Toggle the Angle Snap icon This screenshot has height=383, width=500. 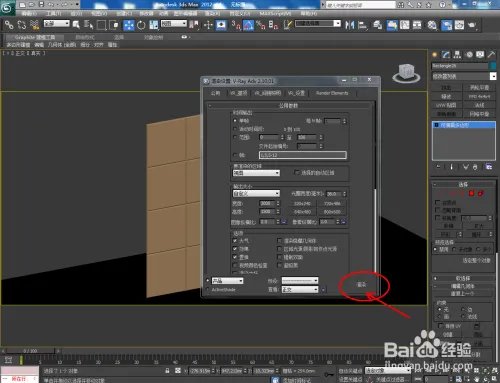pyautogui.click(x=248, y=25)
